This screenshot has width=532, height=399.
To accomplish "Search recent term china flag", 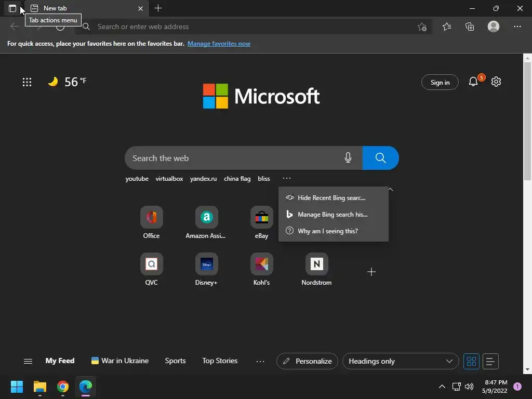I will click(x=237, y=179).
